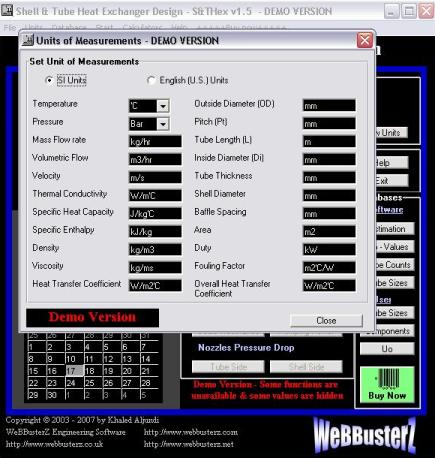Click the Close button in the units dialog

(326, 321)
